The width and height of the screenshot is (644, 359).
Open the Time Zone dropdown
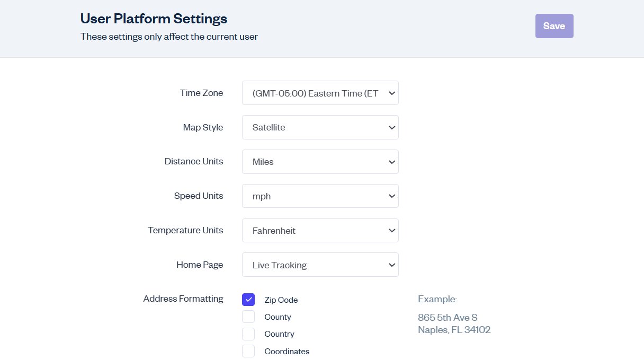(x=320, y=93)
